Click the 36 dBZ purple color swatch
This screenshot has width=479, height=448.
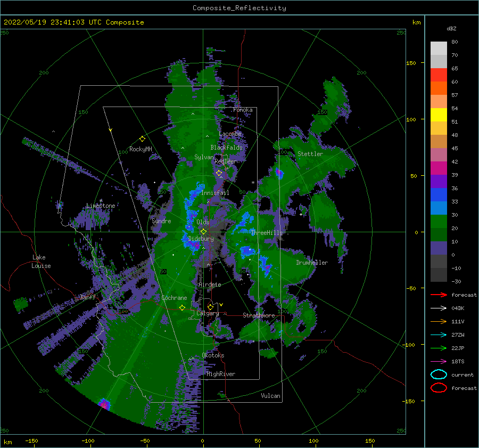click(439, 181)
